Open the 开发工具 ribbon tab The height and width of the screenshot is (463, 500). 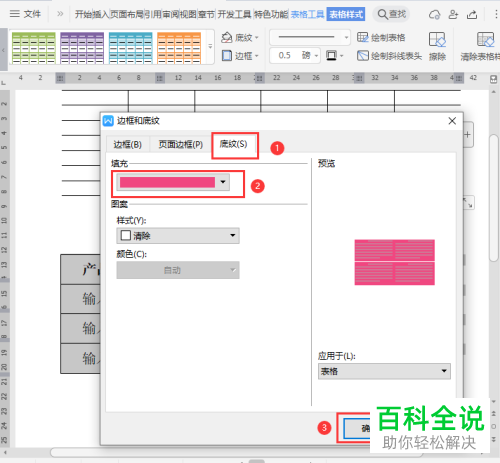234,14
